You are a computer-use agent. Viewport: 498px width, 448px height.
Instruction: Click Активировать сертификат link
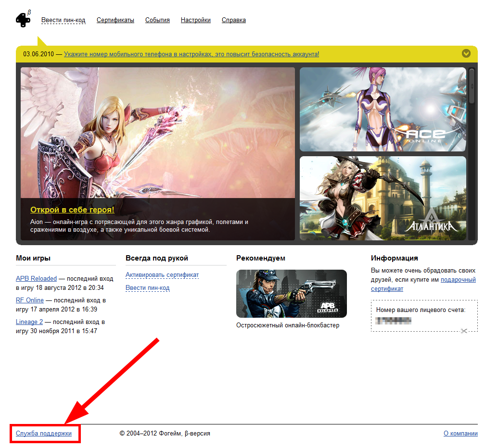pyautogui.click(x=162, y=275)
